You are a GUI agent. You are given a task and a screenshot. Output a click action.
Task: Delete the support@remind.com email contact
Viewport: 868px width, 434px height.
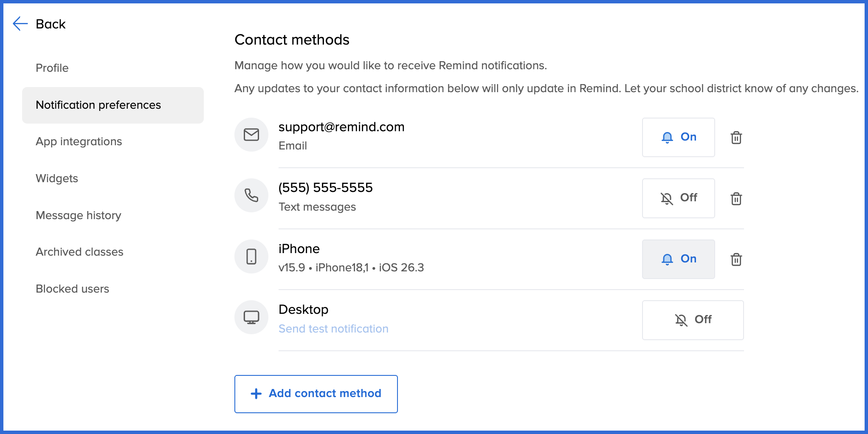coord(736,138)
